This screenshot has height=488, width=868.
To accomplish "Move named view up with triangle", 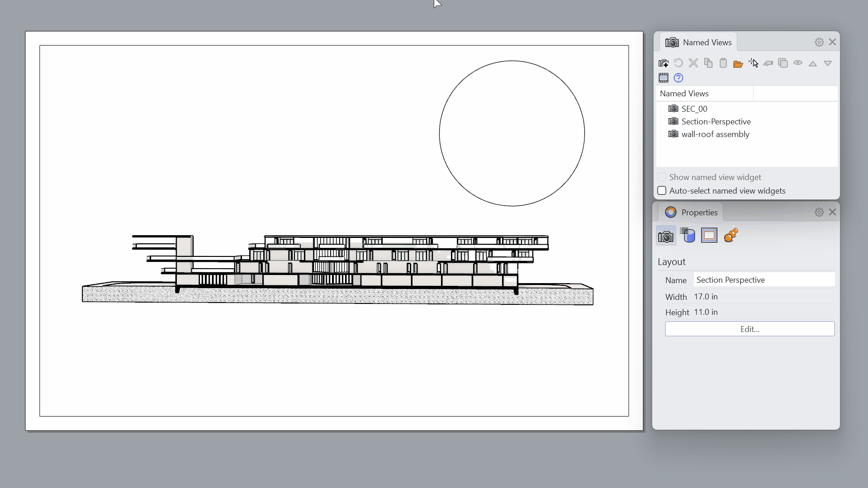I will tap(813, 63).
